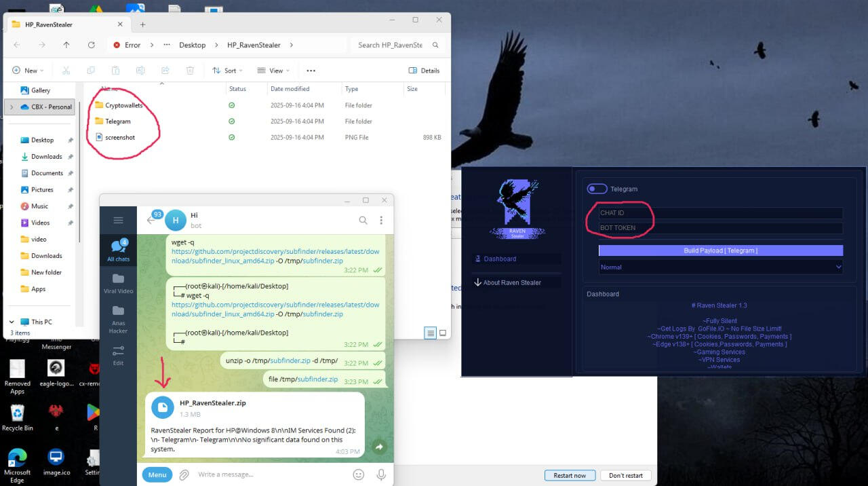Click the Search HP_RavenStealer box

point(399,45)
